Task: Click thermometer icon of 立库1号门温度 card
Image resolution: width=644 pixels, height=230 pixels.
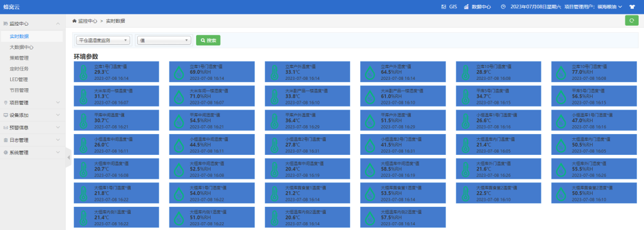Action: pos(83,72)
